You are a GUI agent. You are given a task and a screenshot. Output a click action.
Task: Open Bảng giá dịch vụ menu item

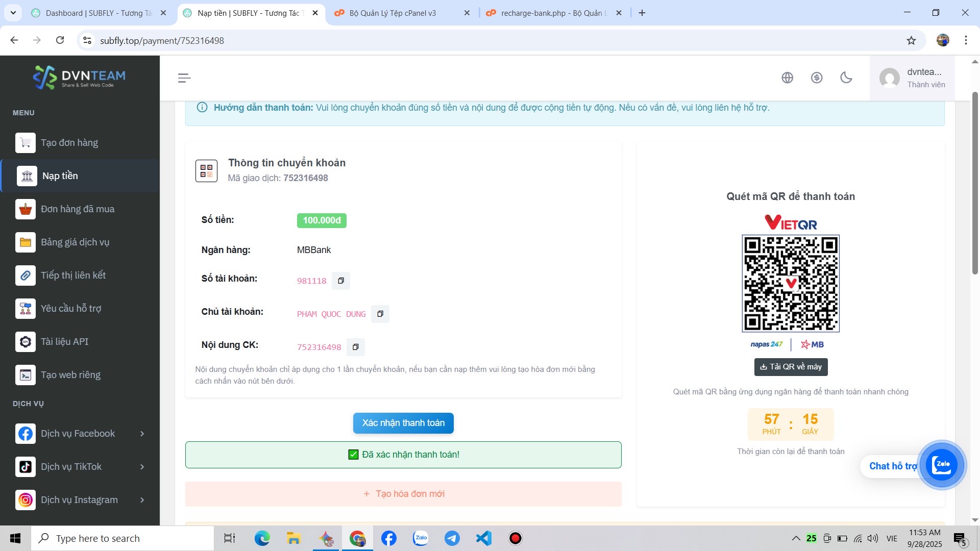click(x=80, y=242)
